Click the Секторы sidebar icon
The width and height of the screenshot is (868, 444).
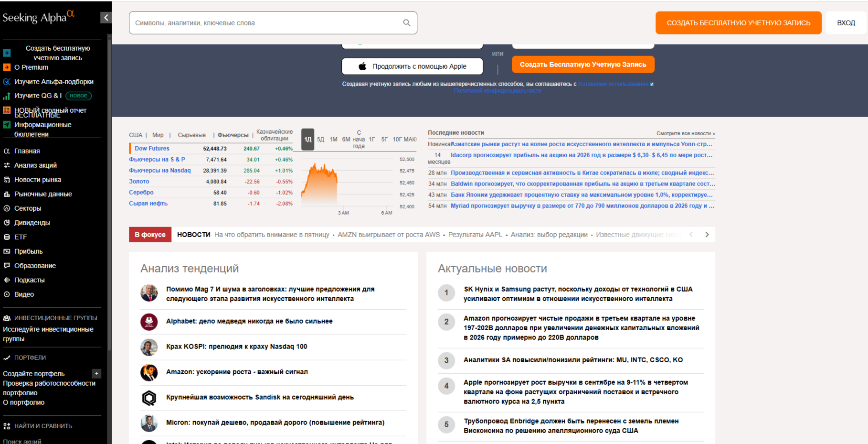click(x=7, y=208)
